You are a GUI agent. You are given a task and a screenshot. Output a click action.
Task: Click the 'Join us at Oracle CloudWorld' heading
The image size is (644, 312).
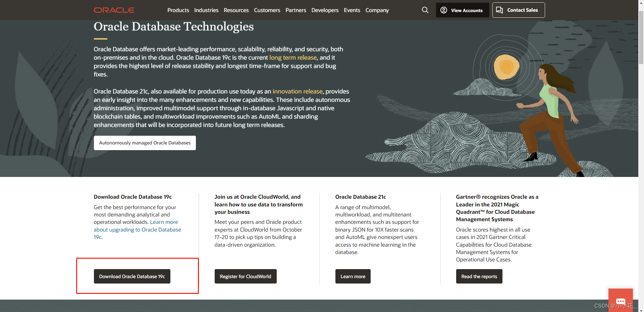point(259,204)
